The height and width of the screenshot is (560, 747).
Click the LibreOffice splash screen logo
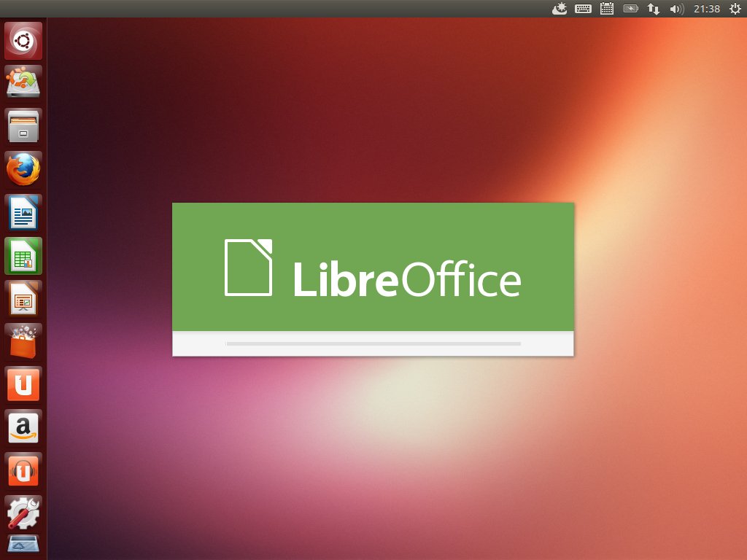[373, 268]
